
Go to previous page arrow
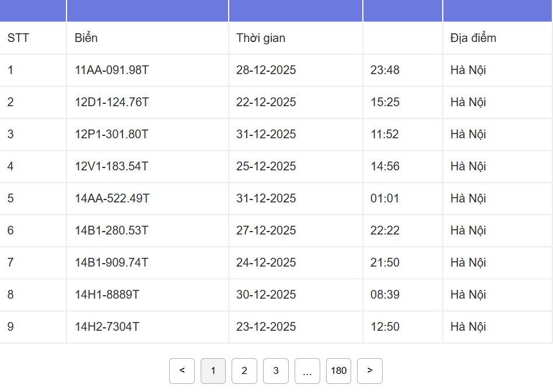[182, 370]
